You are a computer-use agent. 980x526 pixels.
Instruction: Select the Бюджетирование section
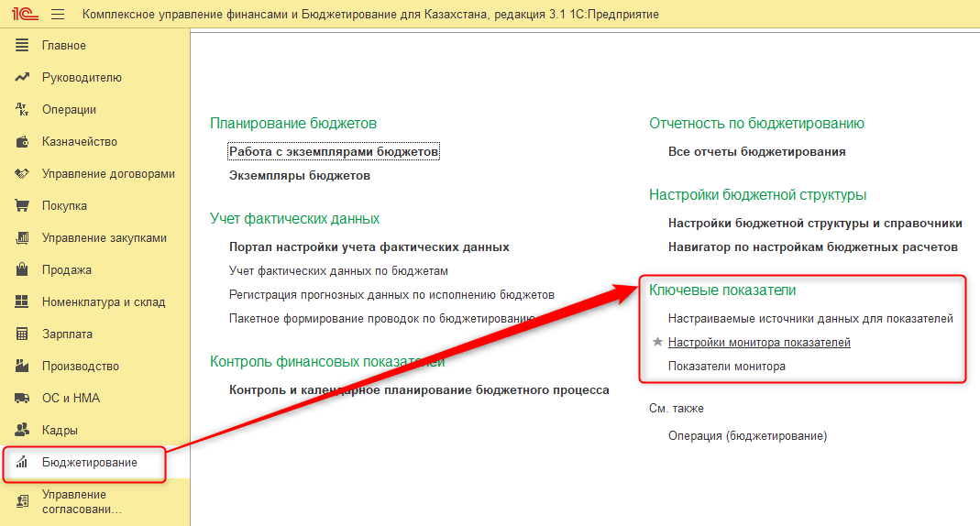89,462
